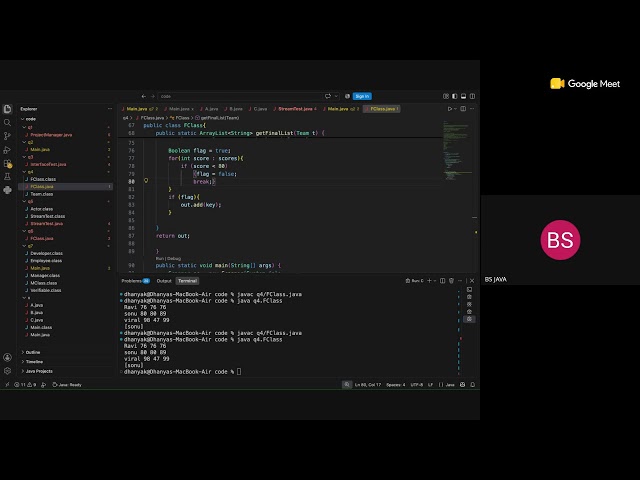Open the Python icon in activity bar
This screenshot has height=480, width=640.
coord(7,190)
